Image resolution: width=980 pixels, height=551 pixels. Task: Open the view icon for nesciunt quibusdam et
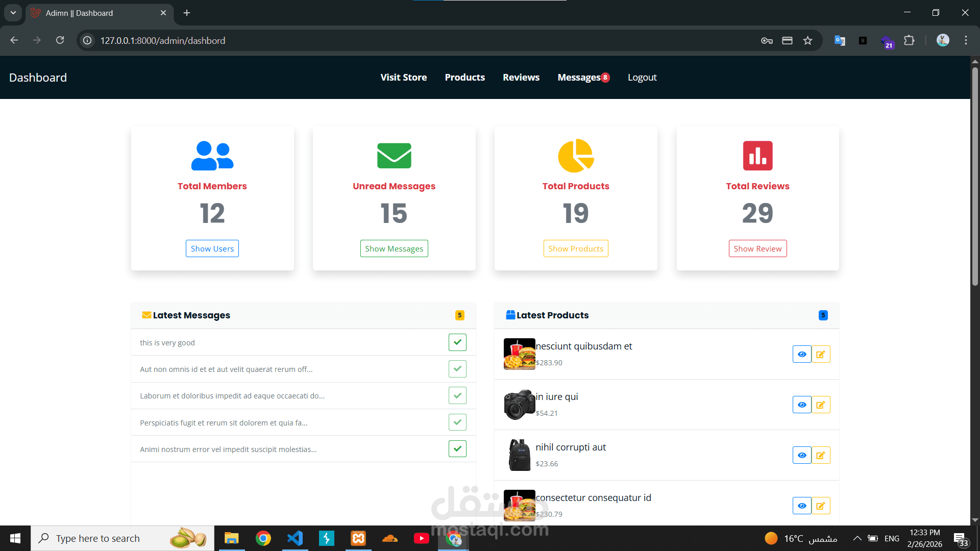(801, 354)
